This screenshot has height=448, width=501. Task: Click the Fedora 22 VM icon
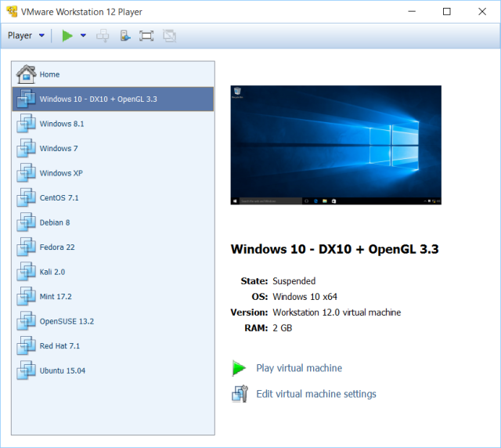point(27,247)
